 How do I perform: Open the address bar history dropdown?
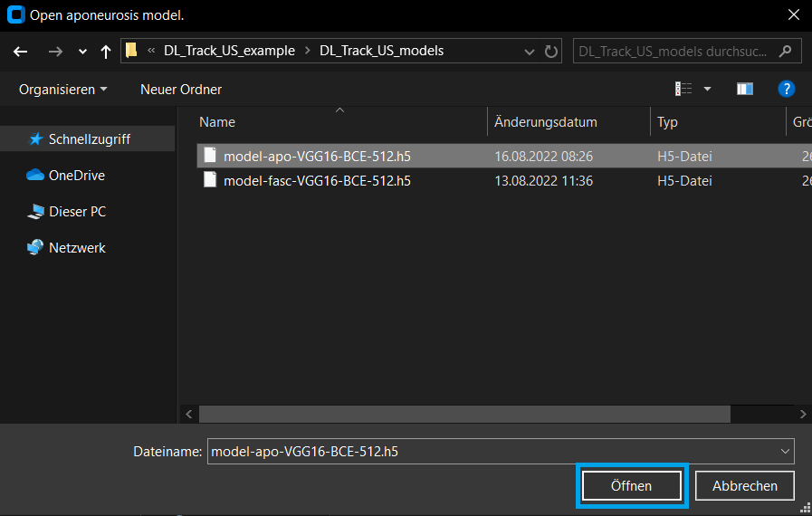click(x=529, y=52)
